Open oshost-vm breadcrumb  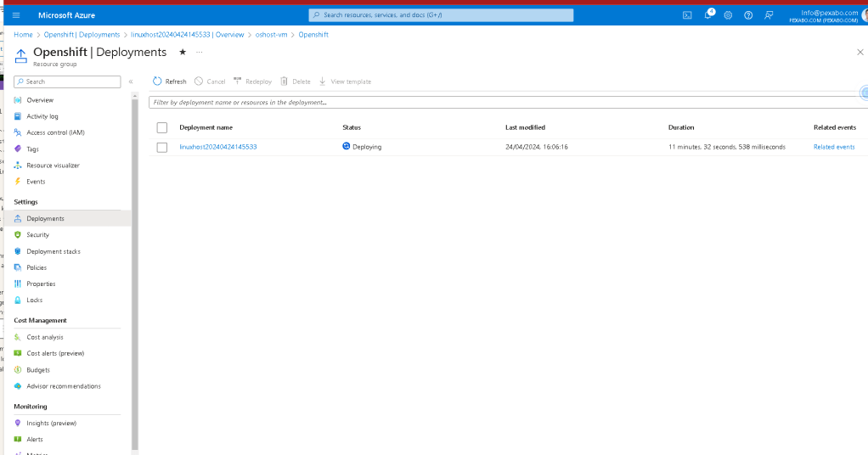pos(271,34)
